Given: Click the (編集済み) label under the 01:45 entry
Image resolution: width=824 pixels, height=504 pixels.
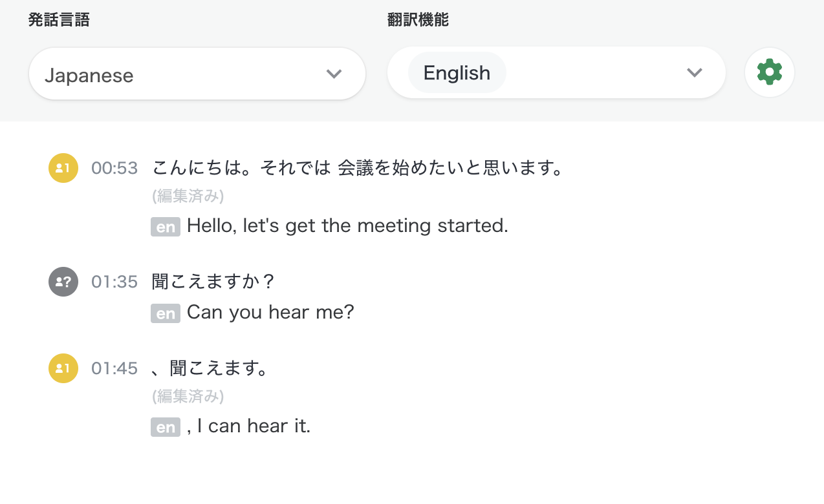Looking at the screenshot, I should click(x=188, y=396).
